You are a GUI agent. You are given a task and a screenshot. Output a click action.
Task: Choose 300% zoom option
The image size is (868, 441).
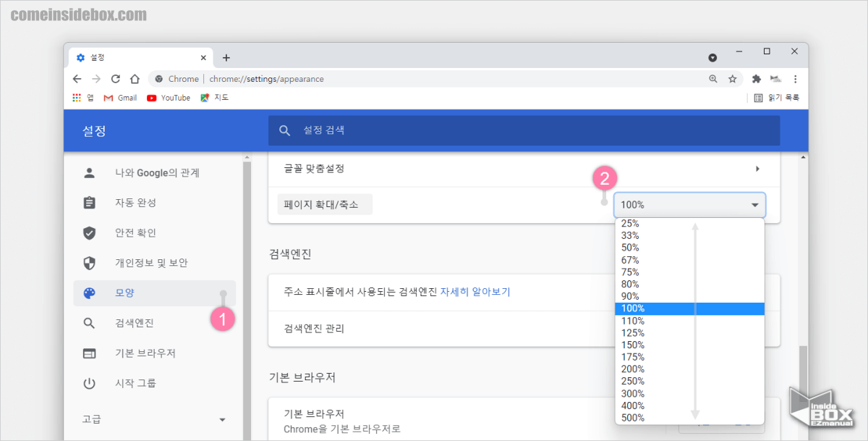689,393
